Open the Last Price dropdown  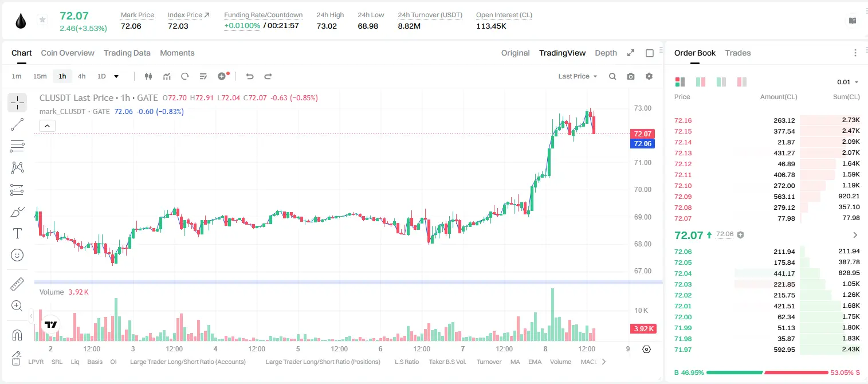[x=578, y=76]
